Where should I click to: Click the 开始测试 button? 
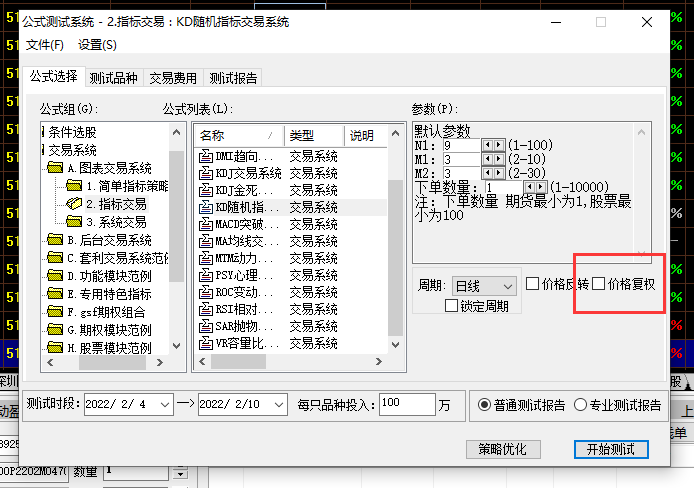coord(611,449)
